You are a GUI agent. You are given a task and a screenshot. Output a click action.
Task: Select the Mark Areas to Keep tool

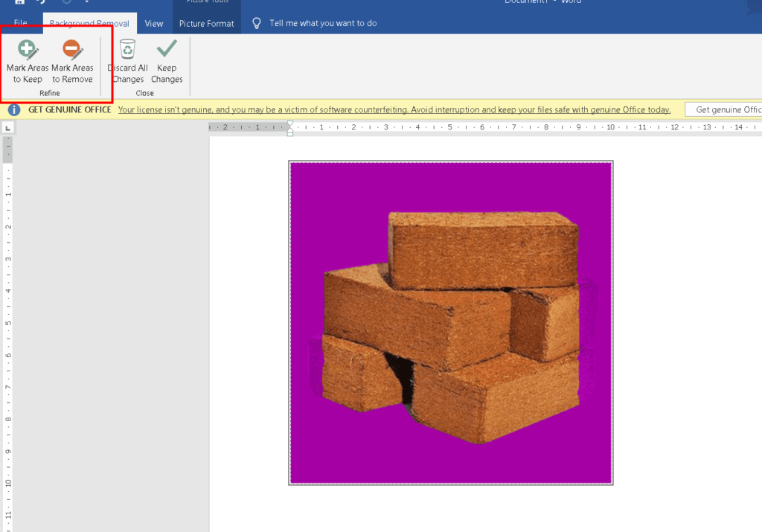coord(28,62)
